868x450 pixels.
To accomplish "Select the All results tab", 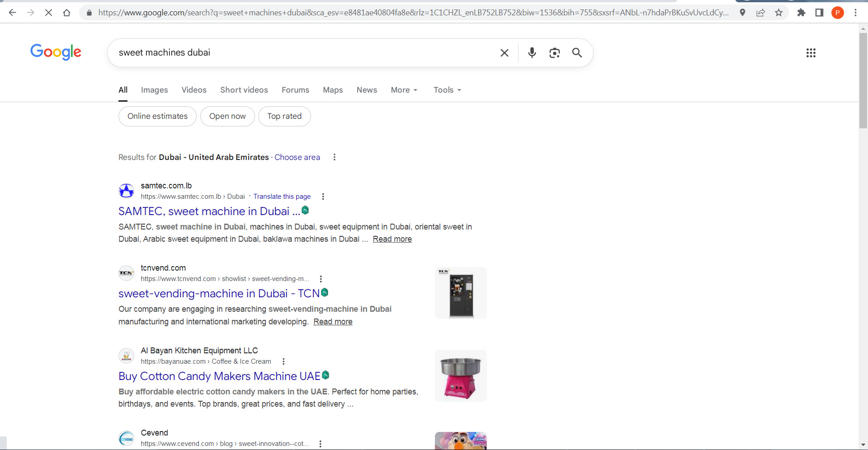I will (x=123, y=90).
